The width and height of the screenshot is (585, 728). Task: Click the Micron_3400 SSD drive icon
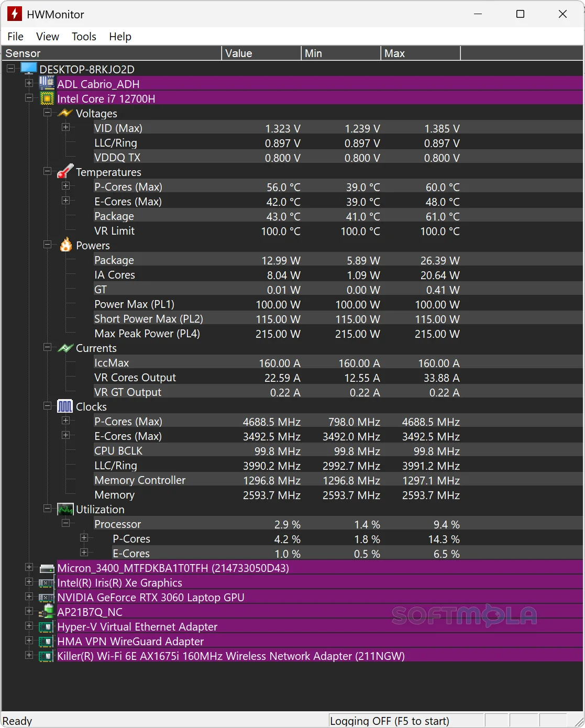[x=47, y=568]
